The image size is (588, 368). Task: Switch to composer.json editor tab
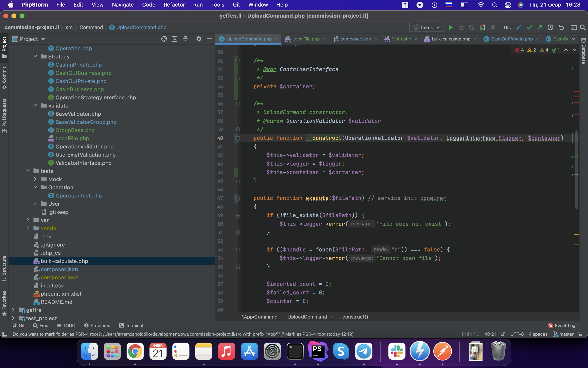(x=355, y=39)
